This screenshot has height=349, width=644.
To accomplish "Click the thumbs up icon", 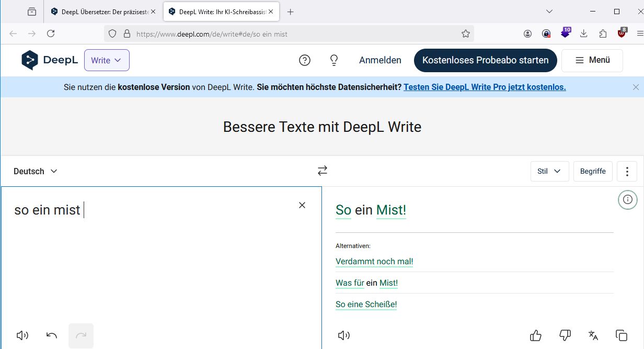I will coord(536,335).
